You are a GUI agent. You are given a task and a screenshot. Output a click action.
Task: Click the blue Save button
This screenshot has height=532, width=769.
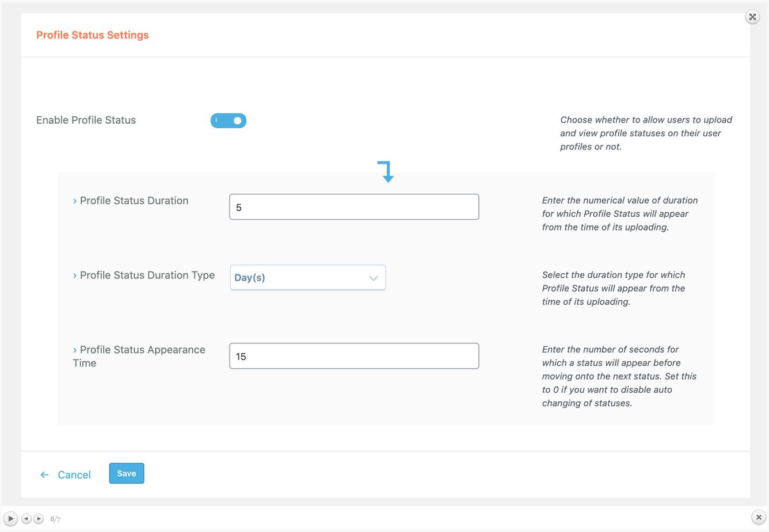click(127, 473)
